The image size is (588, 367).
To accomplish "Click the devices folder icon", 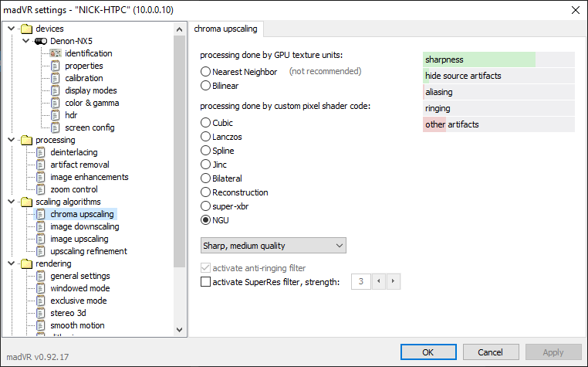I will click(27, 29).
